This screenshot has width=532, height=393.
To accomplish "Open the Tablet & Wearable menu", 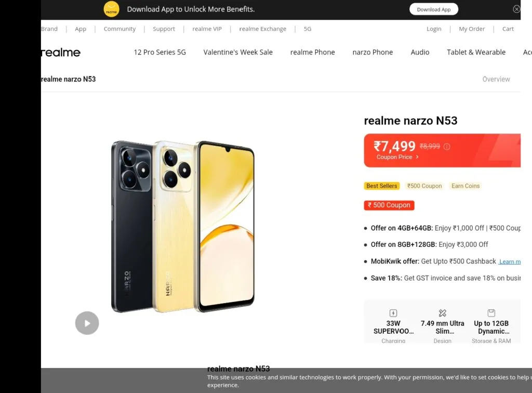I will 476,53.
